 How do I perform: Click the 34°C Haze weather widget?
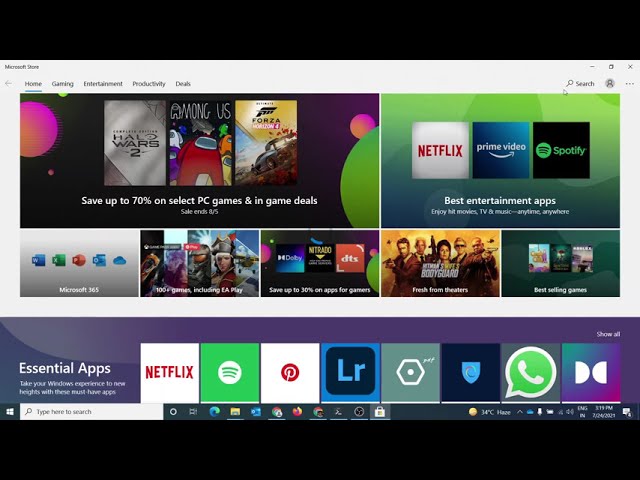(490, 412)
